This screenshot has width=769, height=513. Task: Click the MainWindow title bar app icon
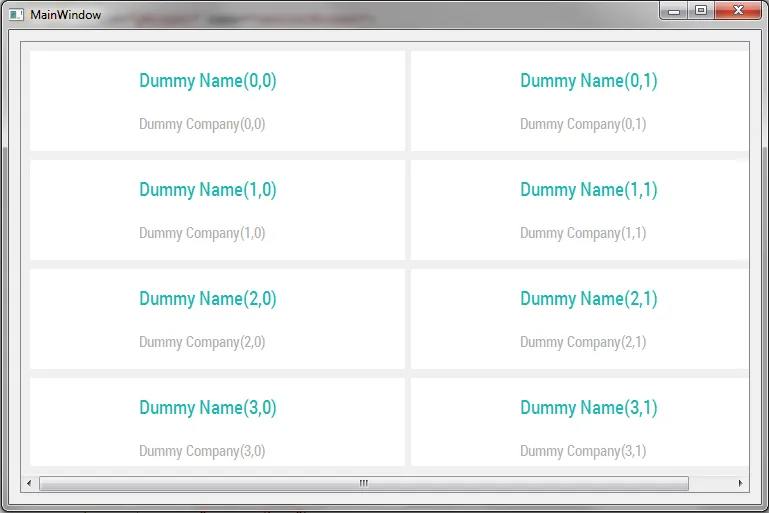[x=16, y=15]
